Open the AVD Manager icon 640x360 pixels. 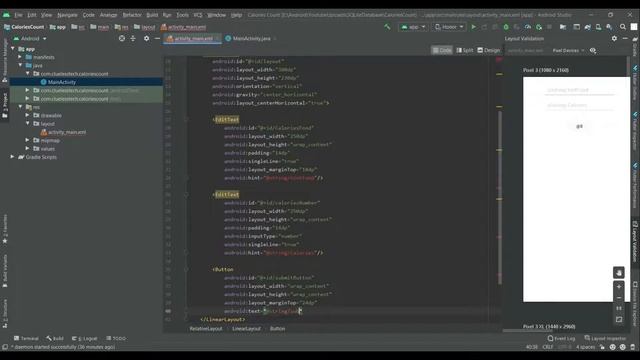point(598,27)
